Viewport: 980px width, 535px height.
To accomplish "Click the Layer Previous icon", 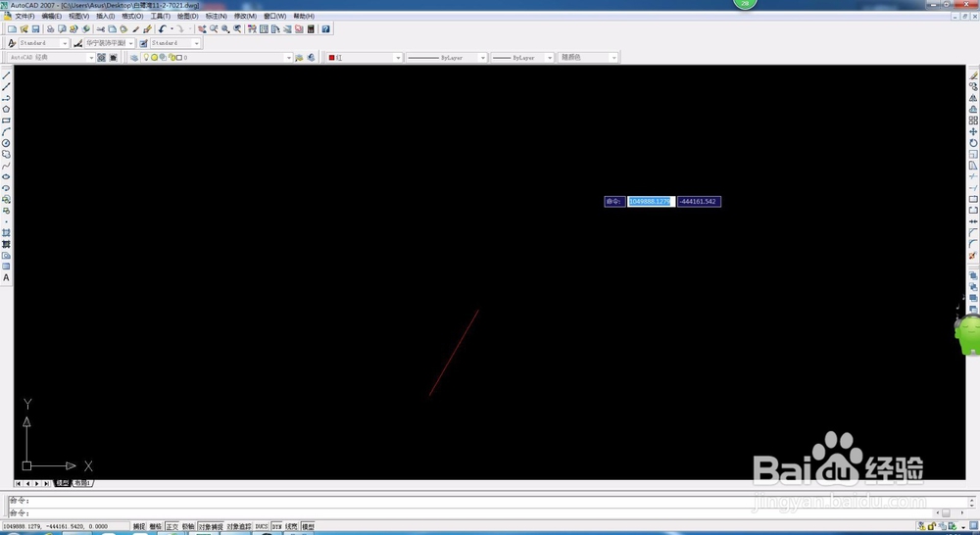I will 311,58.
